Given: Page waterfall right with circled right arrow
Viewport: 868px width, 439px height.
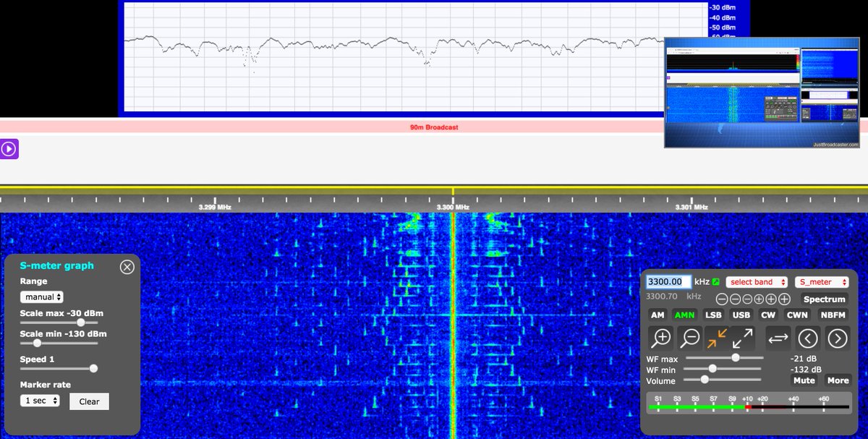Looking at the screenshot, I should point(837,338).
